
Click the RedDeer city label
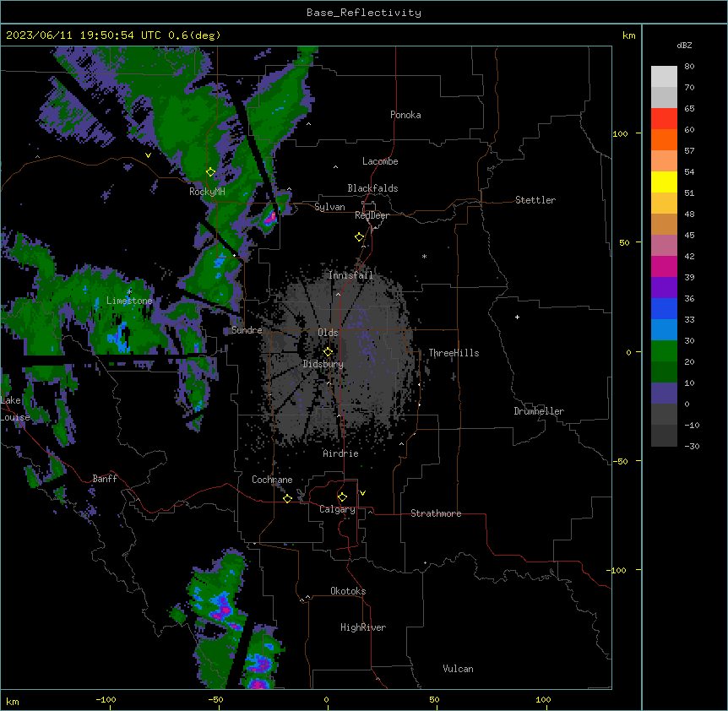click(372, 215)
